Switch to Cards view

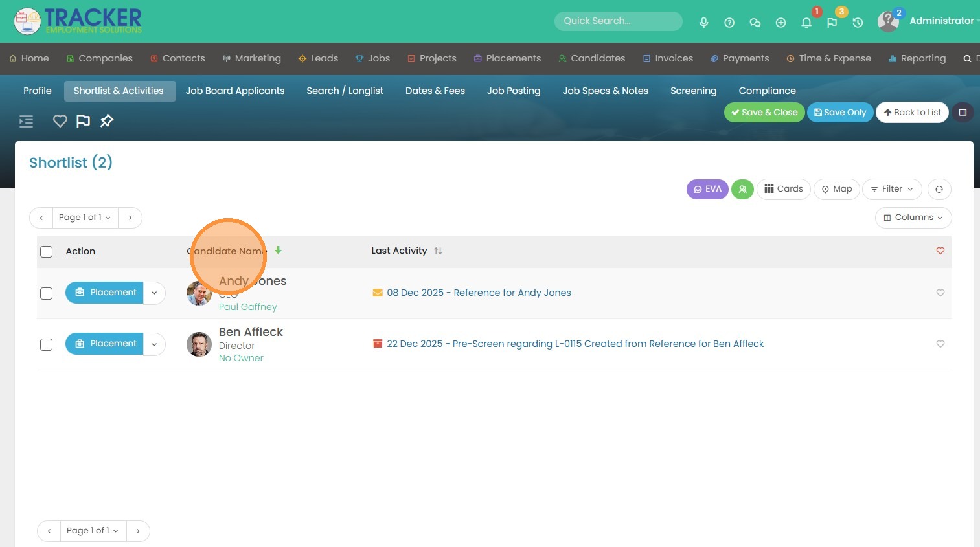click(784, 189)
